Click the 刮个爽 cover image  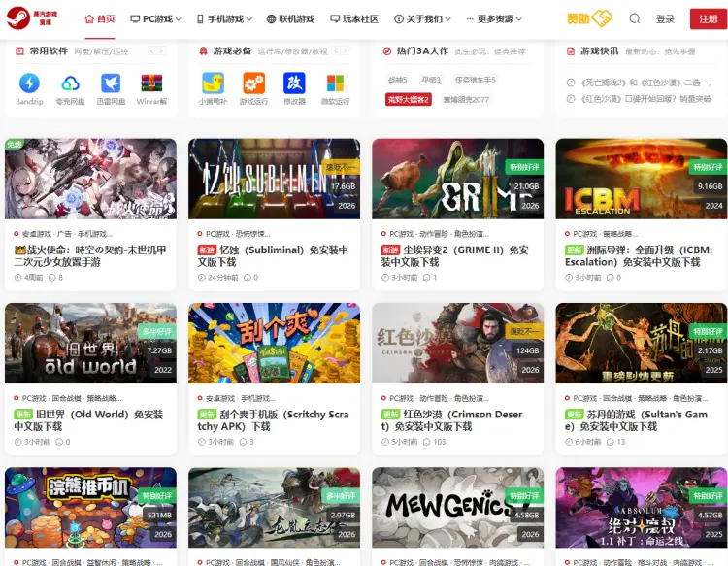(x=274, y=343)
